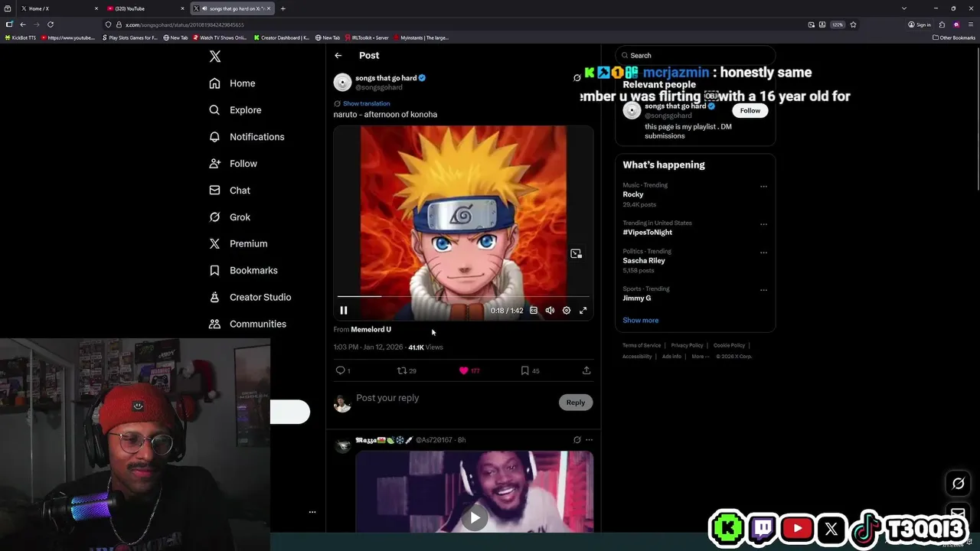Open the Rocky trending topic
980x551 pixels.
tap(633, 194)
